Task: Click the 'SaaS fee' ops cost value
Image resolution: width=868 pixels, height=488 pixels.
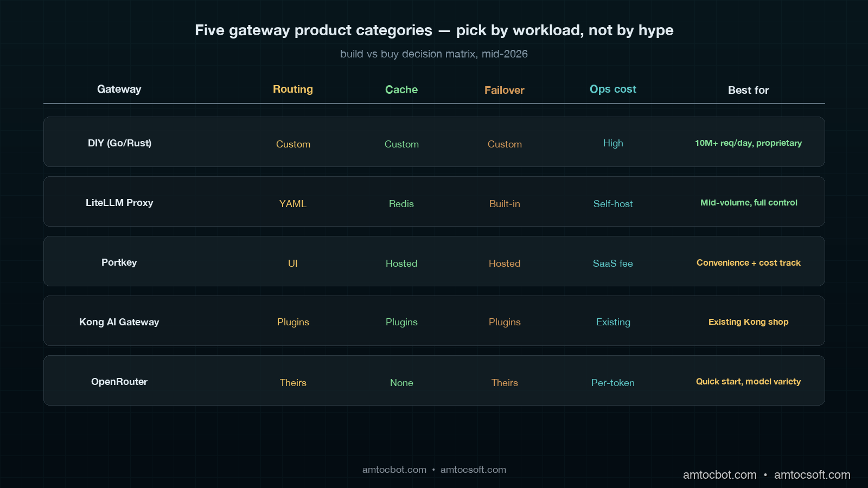Action: [613, 264]
